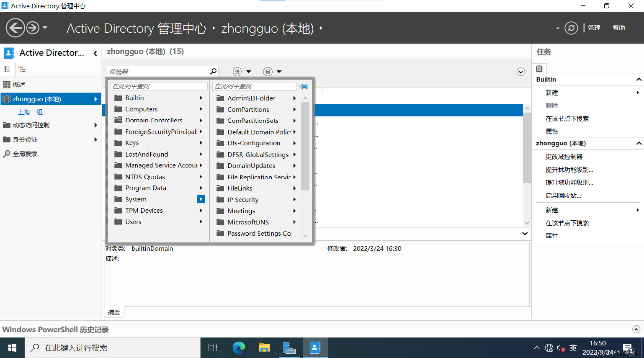This screenshot has height=358, width=644.
Task: Switch to list view icon
Action: point(7,69)
